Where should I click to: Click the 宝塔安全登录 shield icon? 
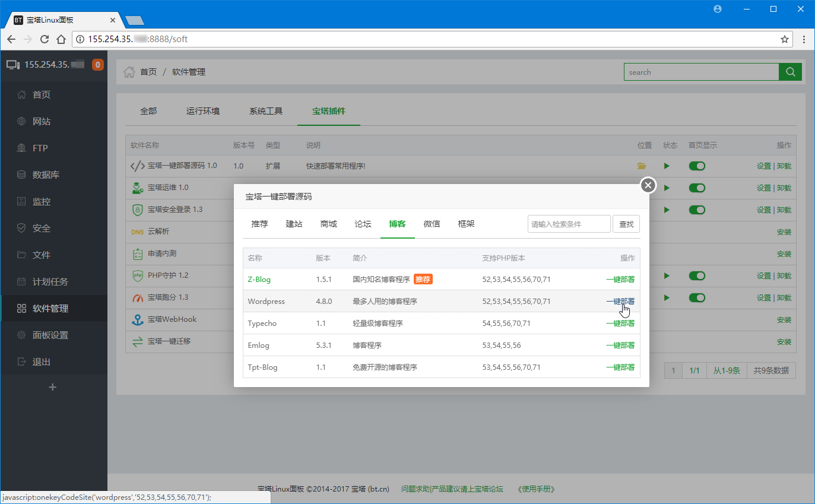pyautogui.click(x=138, y=210)
